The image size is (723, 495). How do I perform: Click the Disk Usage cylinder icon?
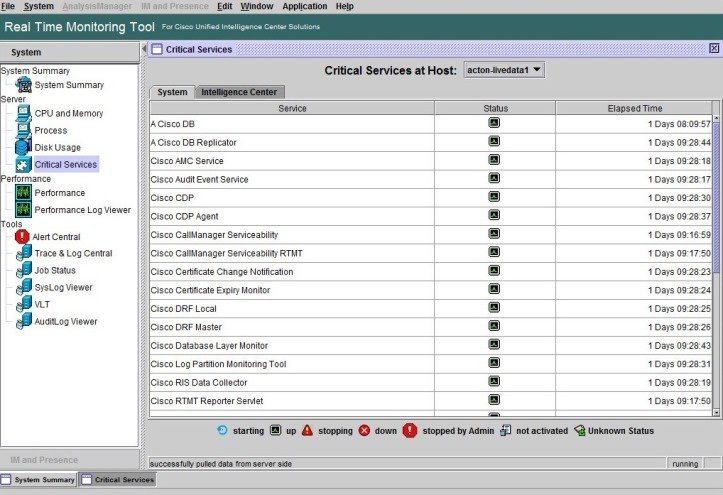(23, 147)
